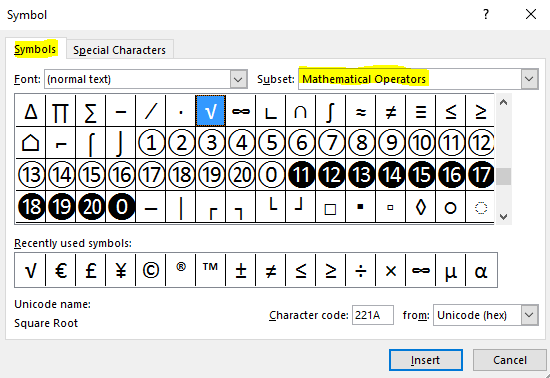
Task: Select the circled number 5 symbol
Action: [x=271, y=143]
